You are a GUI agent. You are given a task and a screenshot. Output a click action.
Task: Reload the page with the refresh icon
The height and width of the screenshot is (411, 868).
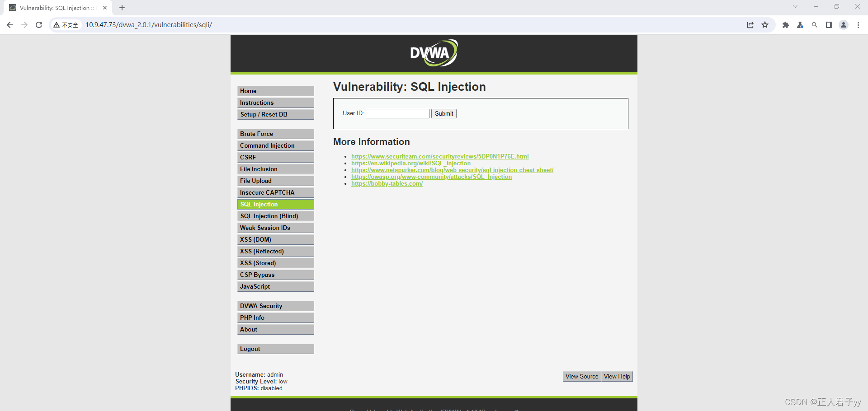pos(39,25)
